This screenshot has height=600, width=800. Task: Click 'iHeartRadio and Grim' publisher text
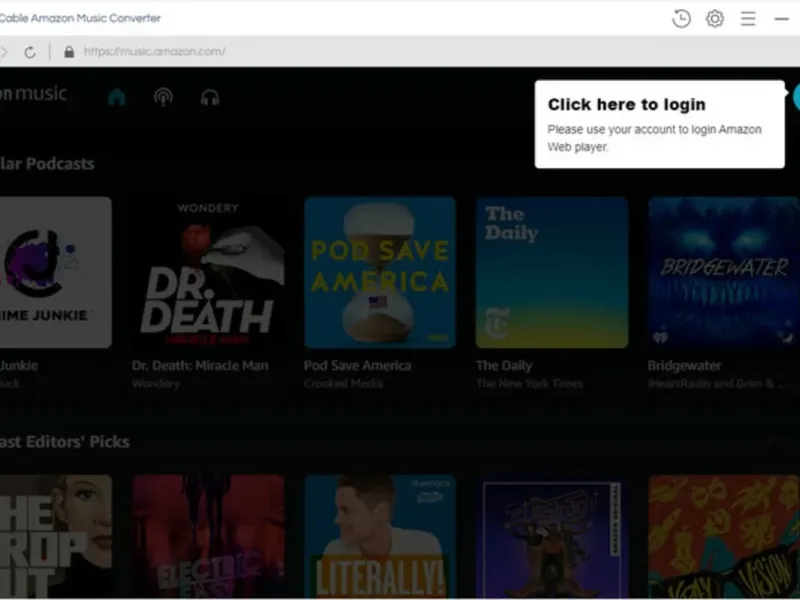[718, 383]
